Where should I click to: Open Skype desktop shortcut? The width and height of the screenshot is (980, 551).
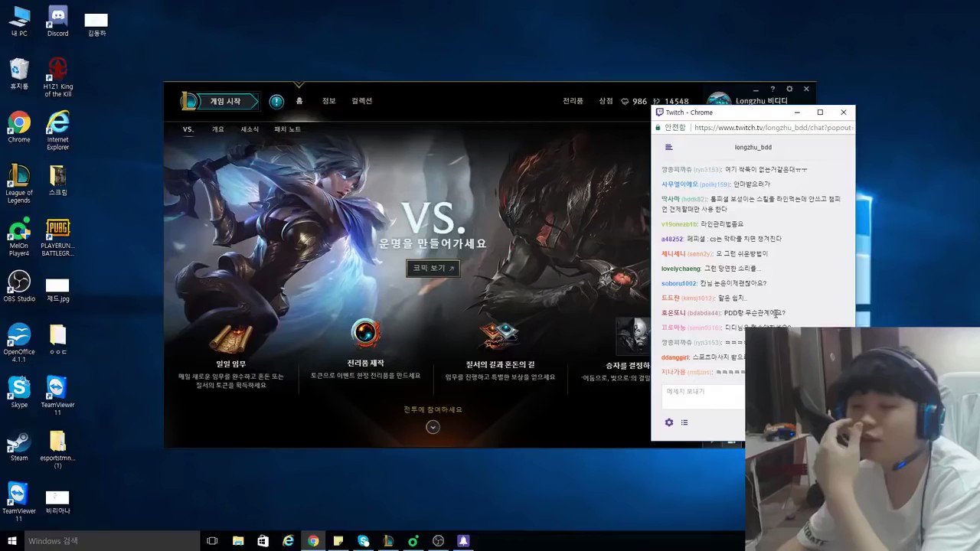tap(19, 393)
